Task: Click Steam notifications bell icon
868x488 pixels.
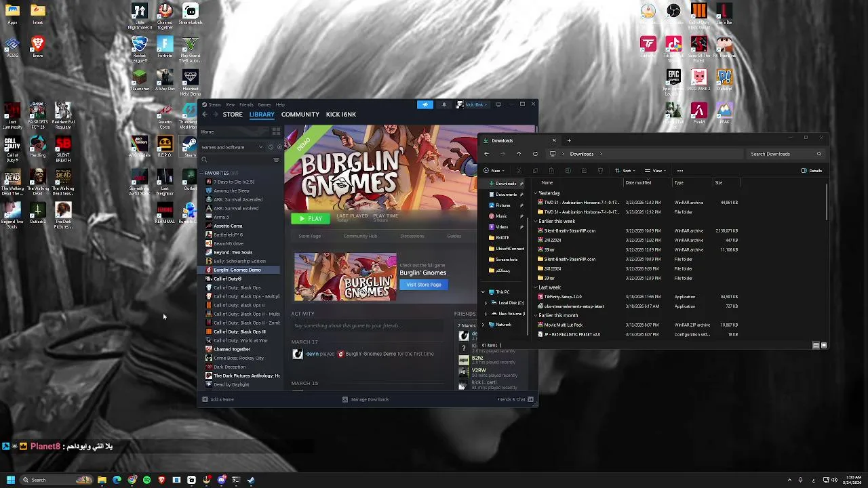Action: pos(444,104)
